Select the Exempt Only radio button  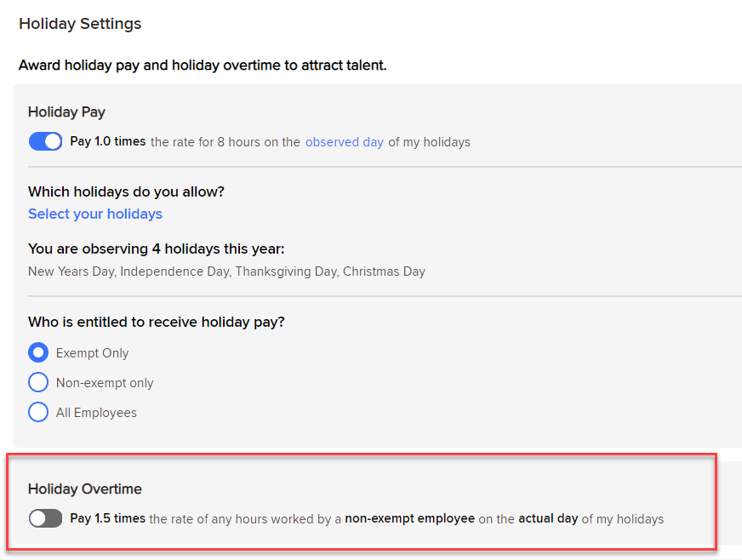tap(38, 352)
